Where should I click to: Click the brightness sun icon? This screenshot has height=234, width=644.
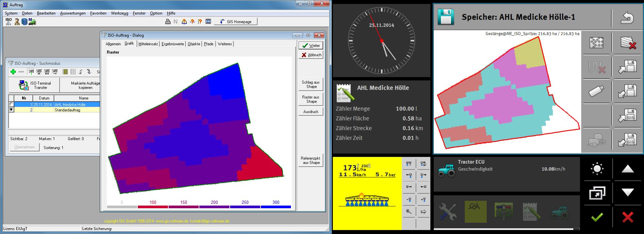pos(597,169)
